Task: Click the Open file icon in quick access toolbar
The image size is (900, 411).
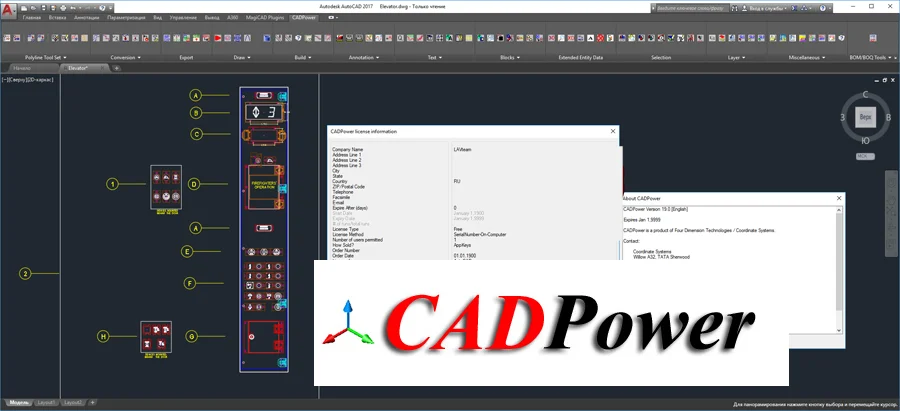Action: (x=33, y=8)
